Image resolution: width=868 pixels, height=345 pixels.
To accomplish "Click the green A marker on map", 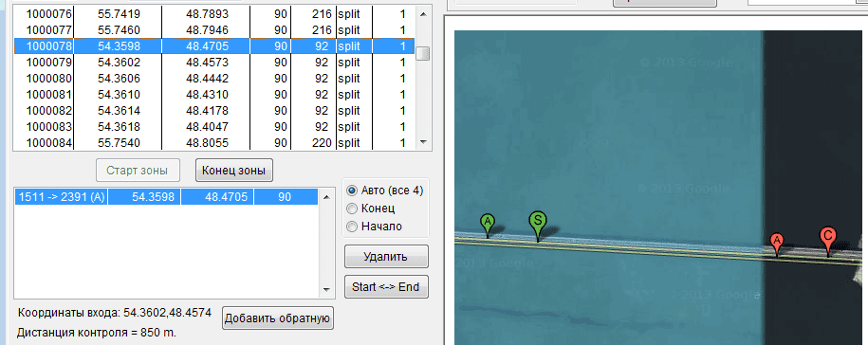I will point(488,225).
